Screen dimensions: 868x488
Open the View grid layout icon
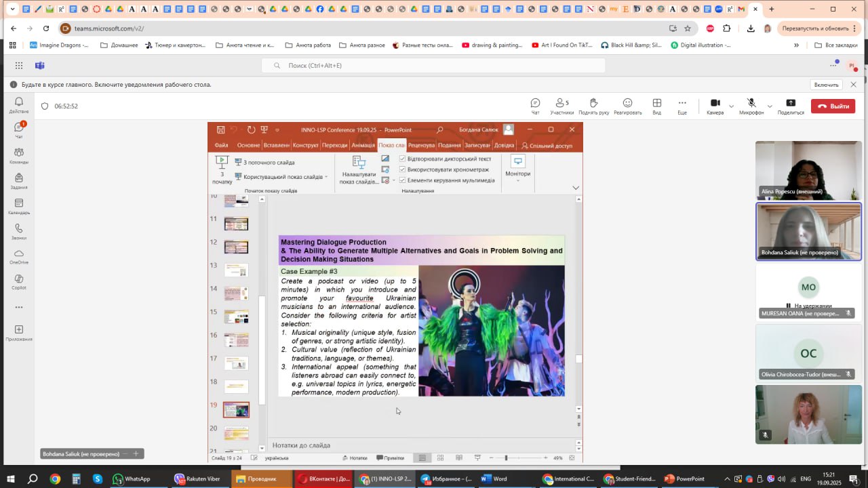pos(656,106)
